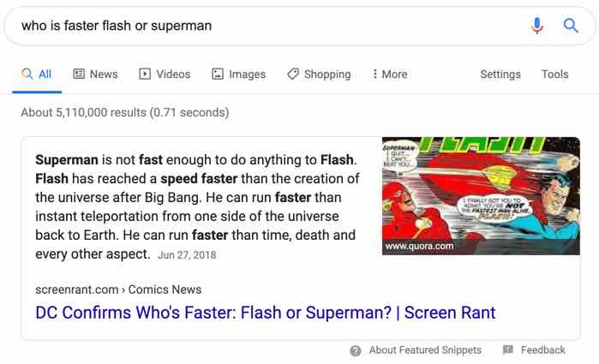Viewport: 599px width, 364px height.
Task: Switch to the News tab
Action: point(103,75)
